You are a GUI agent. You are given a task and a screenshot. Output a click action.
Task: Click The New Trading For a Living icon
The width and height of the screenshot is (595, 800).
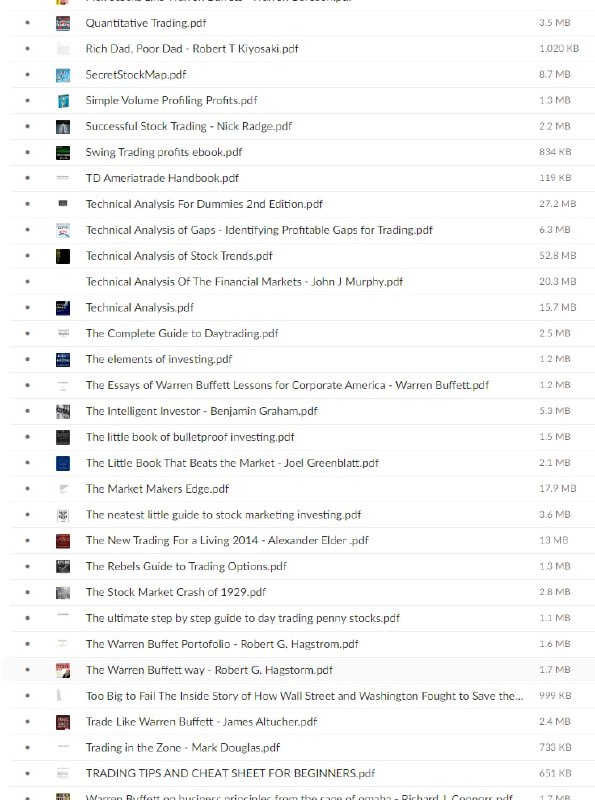coord(63,541)
